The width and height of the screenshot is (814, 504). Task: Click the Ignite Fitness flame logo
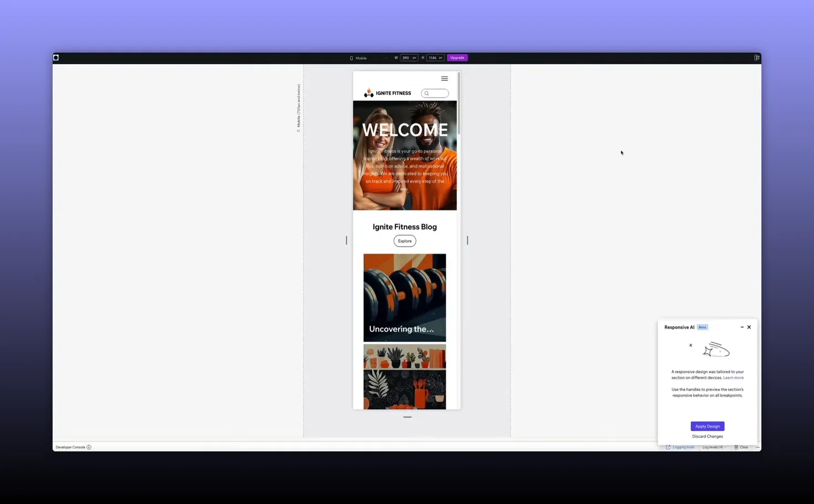coord(368,93)
